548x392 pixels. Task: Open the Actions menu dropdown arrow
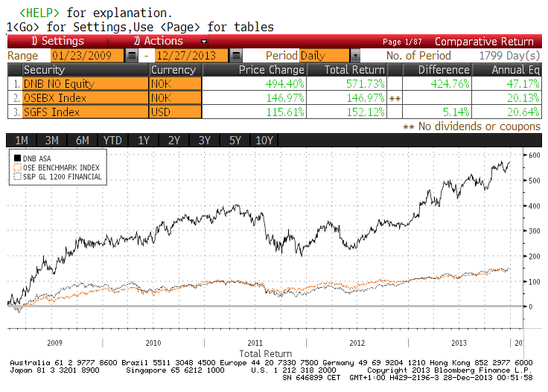[204, 41]
